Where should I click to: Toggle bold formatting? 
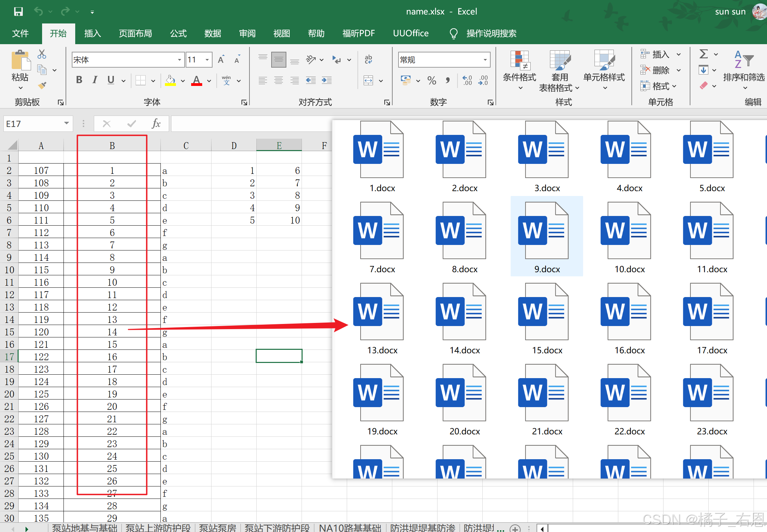[79, 80]
